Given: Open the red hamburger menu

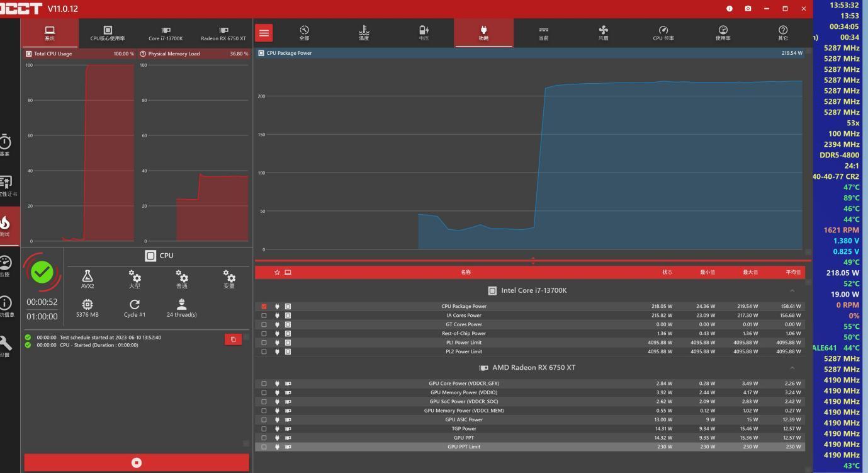Looking at the screenshot, I should (x=264, y=33).
